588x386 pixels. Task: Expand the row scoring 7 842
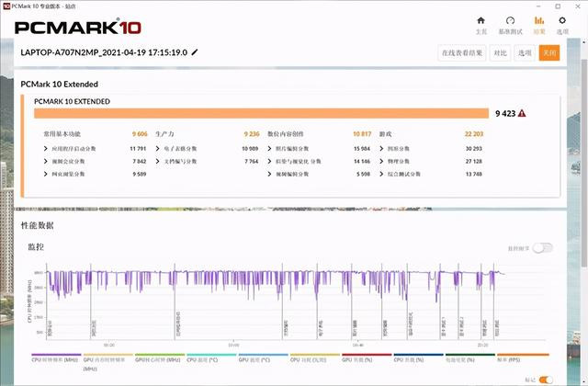tap(45, 162)
